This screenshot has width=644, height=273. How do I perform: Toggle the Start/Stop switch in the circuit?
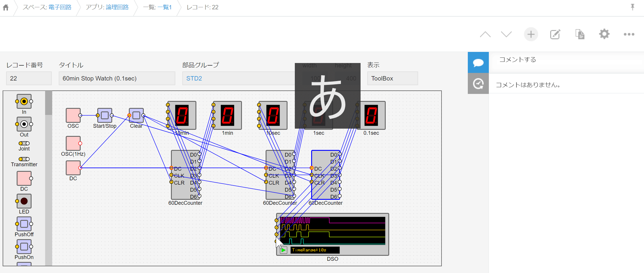click(x=105, y=115)
